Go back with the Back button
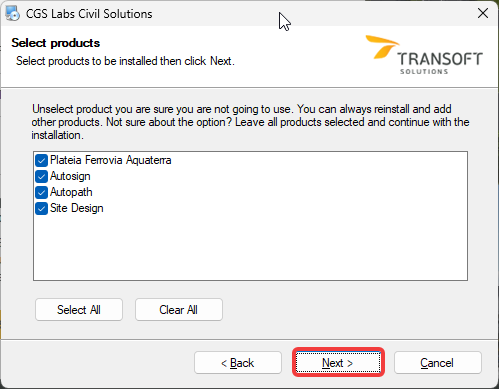 point(238,363)
